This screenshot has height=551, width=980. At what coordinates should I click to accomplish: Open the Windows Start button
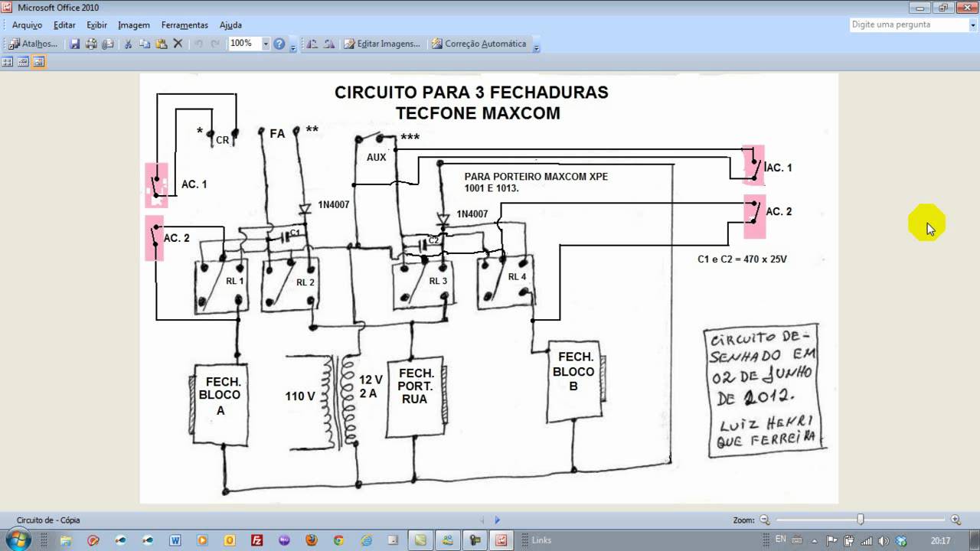pos(17,540)
